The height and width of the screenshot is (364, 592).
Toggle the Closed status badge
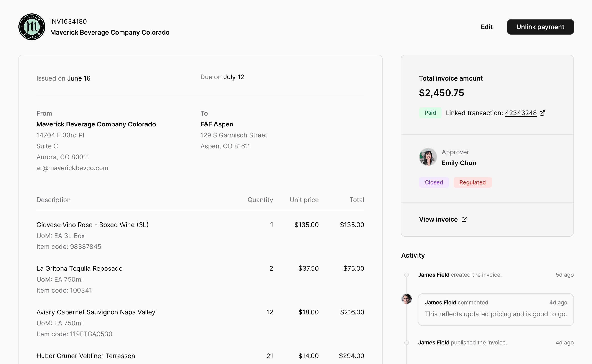click(x=434, y=182)
